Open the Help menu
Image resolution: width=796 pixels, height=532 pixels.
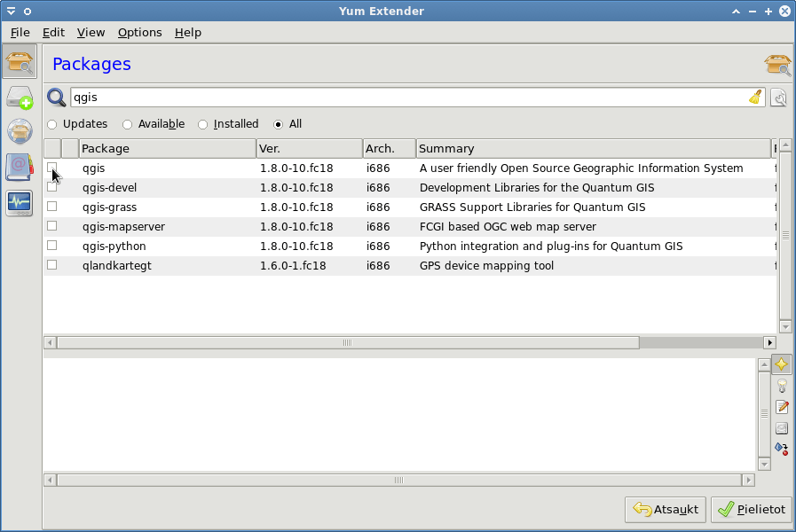point(188,33)
